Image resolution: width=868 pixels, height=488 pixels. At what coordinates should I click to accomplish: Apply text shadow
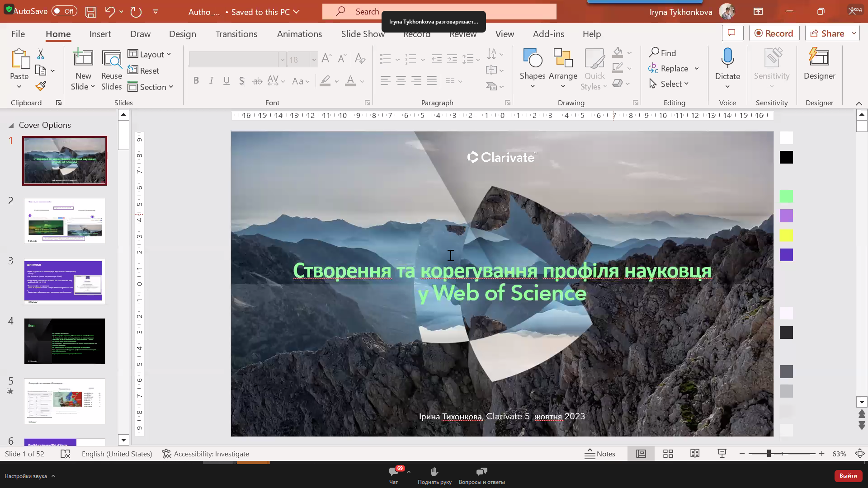242,81
